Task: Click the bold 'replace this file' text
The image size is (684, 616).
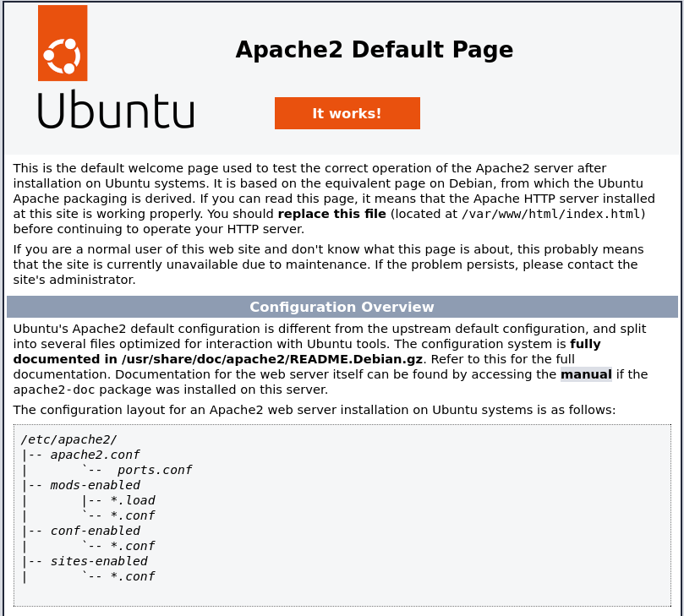Action: click(332, 214)
